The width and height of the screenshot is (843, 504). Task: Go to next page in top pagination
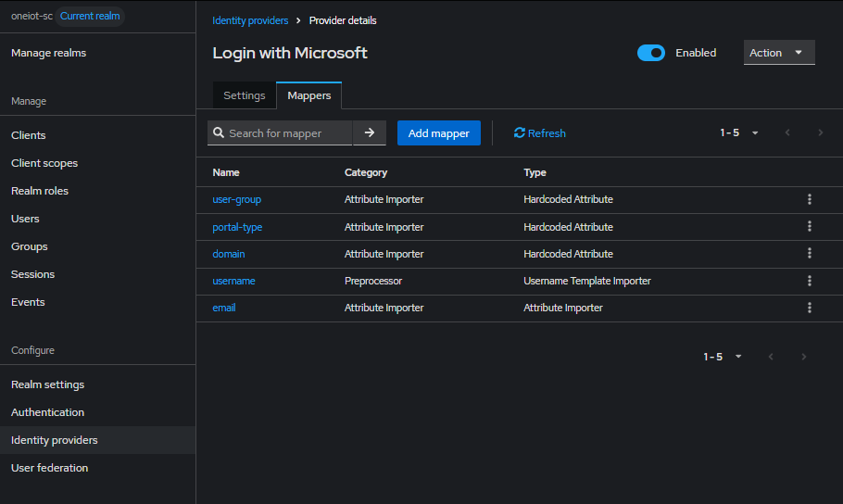pos(820,132)
